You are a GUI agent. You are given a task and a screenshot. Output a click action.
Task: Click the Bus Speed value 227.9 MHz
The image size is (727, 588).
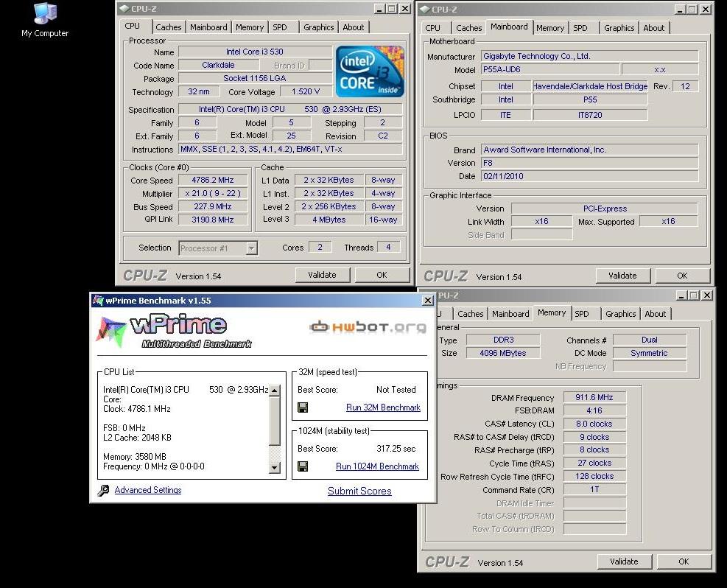213,206
